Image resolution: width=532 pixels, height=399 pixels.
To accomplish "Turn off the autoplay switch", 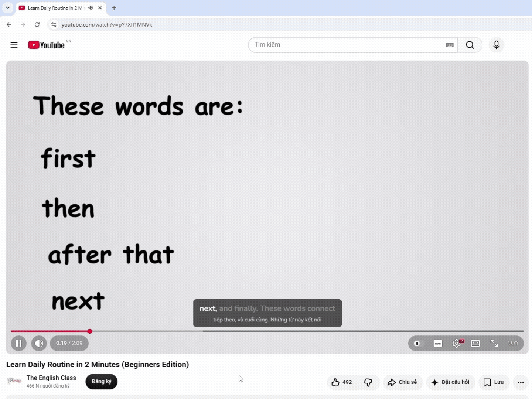I will [418, 344].
